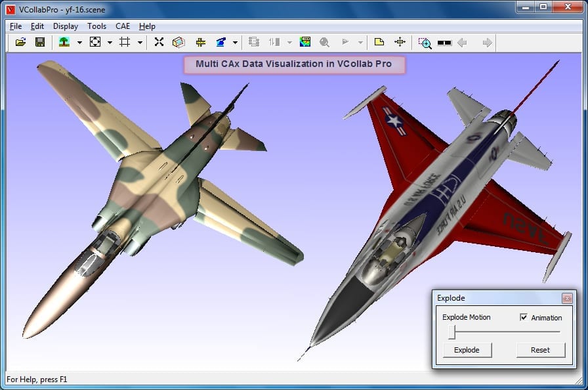Click the 'Explode Motion' label
Image resolution: width=588 pixels, height=390 pixels.
click(x=466, y=317)
